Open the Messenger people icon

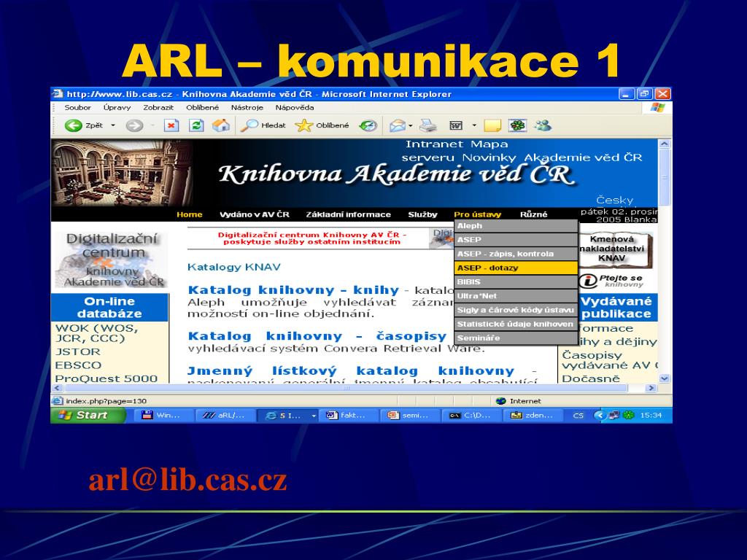[543, 125]
